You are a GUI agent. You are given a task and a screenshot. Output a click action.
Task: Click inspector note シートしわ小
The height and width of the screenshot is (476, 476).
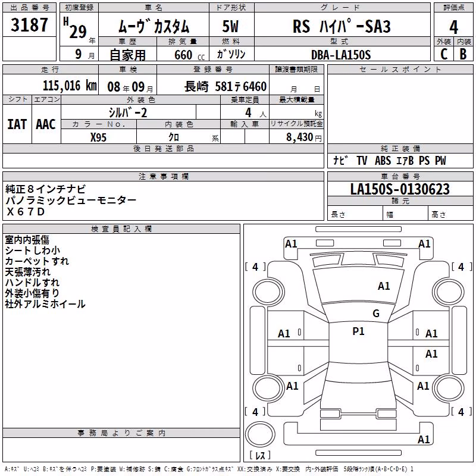(33, 250)
